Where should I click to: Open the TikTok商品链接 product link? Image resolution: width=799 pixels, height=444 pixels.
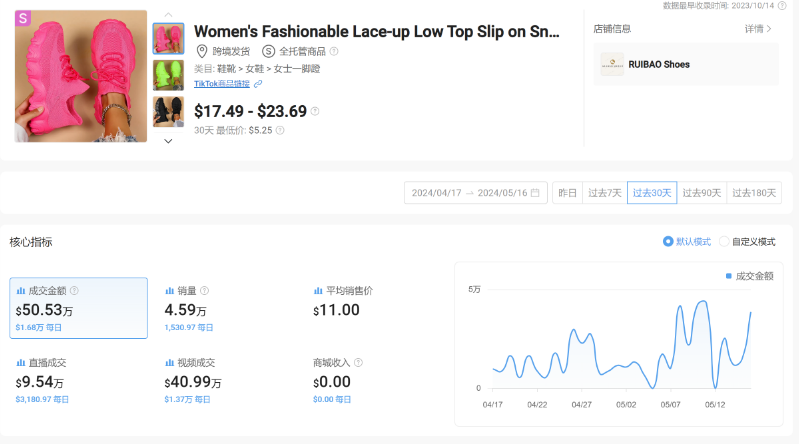click(x=221, y=84)
